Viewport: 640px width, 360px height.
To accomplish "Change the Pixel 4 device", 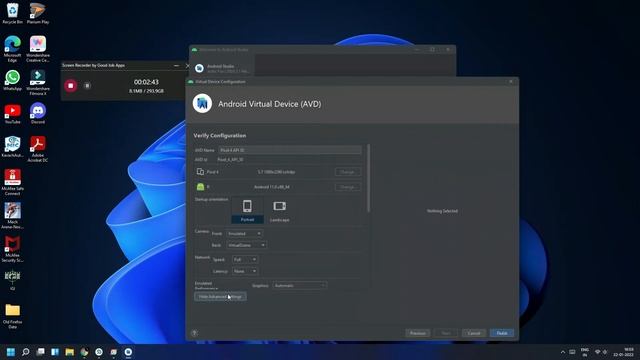I will 348,172.
